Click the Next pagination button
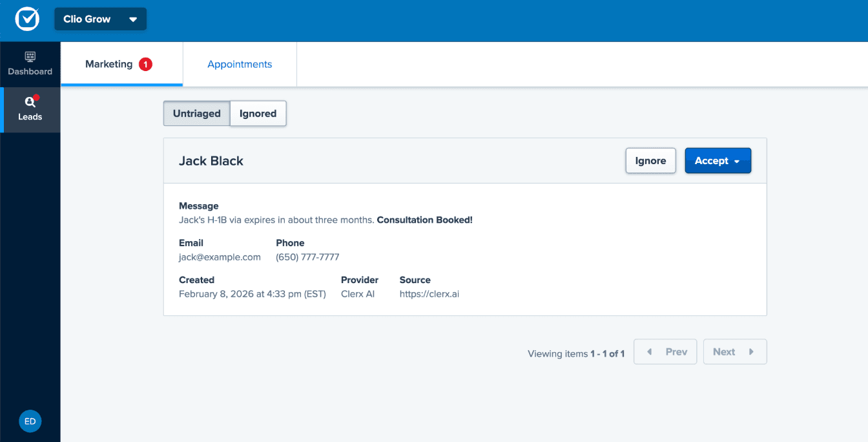The height and width of the screenshot is (442, 868). (x=734, y=352)
